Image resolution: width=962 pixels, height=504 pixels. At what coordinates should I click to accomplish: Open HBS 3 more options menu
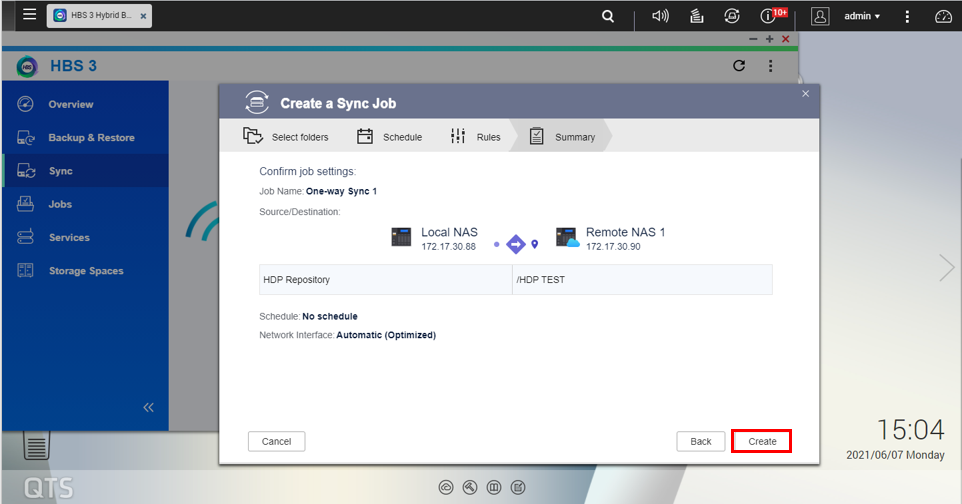(771, 66)
